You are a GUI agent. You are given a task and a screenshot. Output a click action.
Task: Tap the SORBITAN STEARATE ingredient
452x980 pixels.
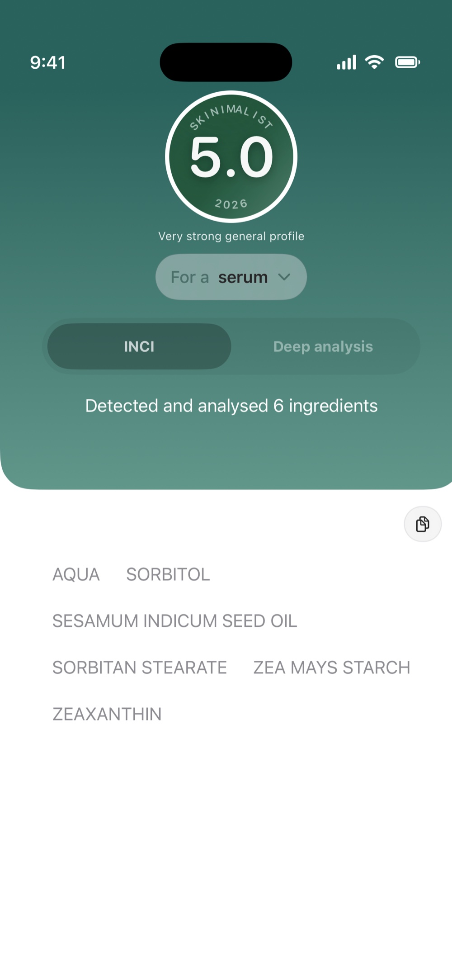[140, 668]
